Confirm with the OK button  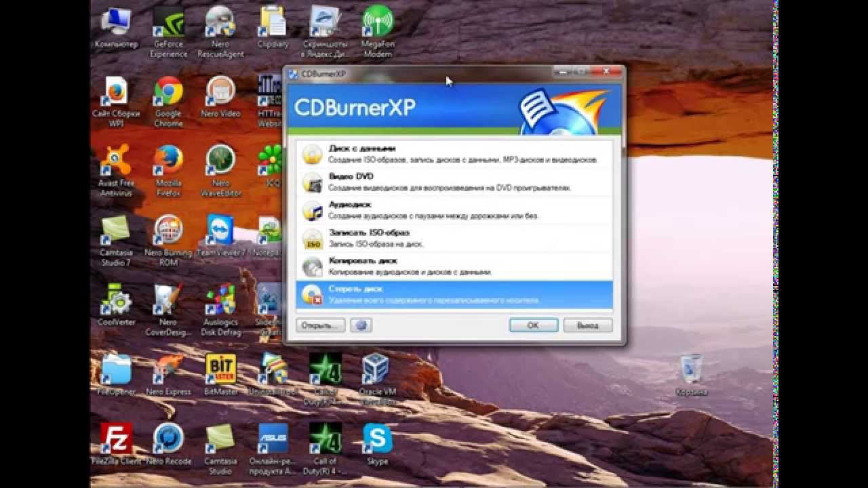[x=533, y=325]
